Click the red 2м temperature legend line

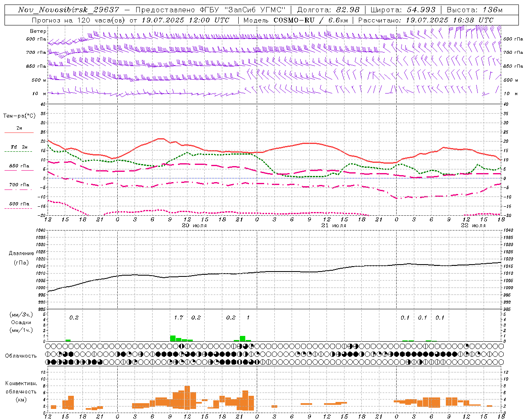19,133
